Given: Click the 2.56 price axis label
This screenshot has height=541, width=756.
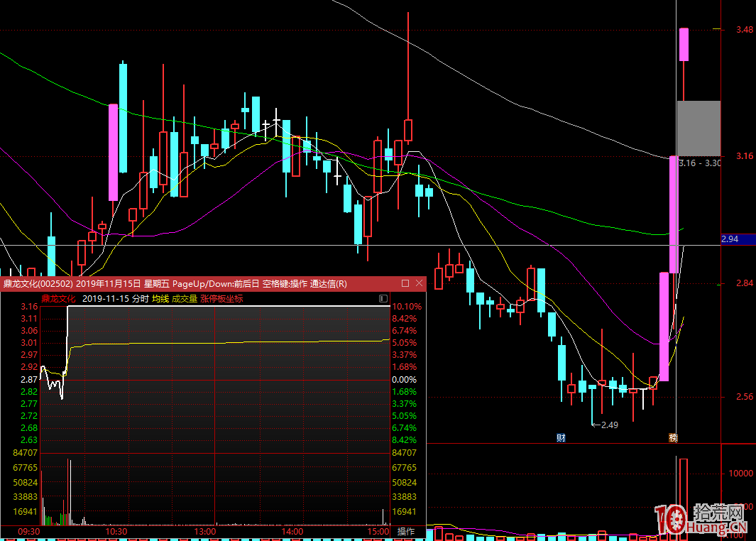Looking at the screenshot, I should pos(744,397).
